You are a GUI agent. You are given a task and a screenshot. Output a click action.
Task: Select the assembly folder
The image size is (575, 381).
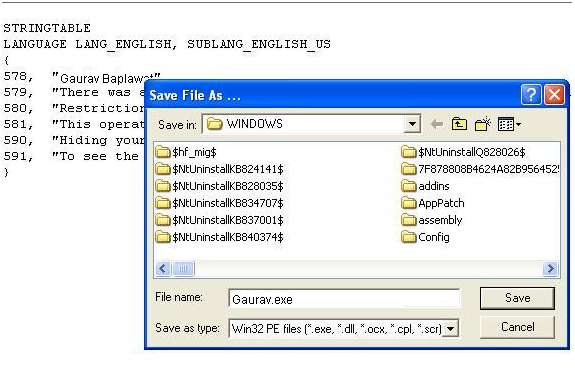click(432, 220)
